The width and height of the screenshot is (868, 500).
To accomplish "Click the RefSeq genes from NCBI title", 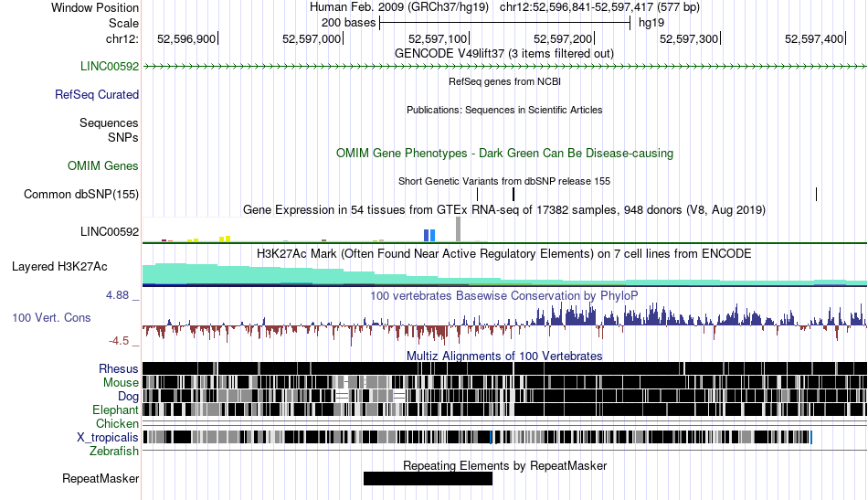I will [504, 82].
